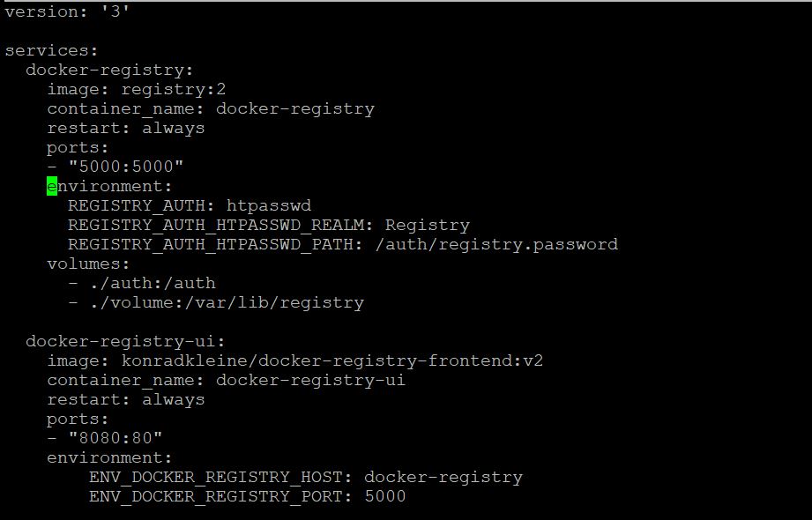Viewport: 812px width, 520px height.
Task: Click container_name: docker-registry-ui value
Action: pyautogui.click(x=310, y=380)
